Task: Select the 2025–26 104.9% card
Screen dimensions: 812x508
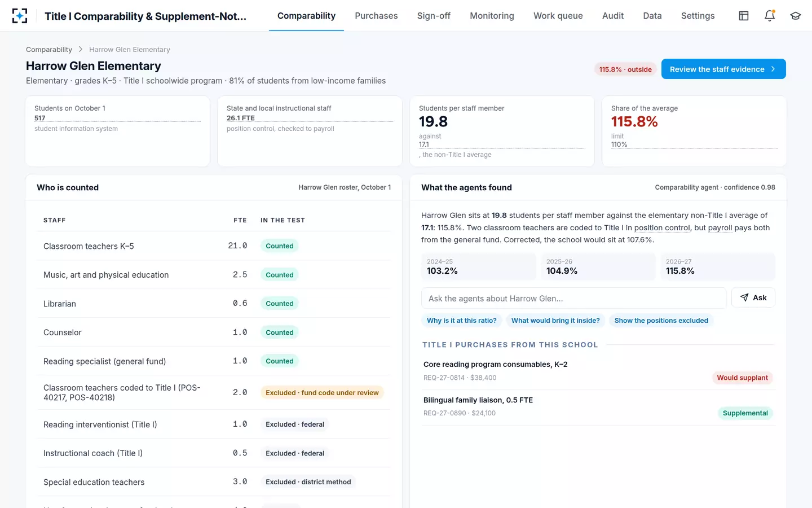Action: 598,266
